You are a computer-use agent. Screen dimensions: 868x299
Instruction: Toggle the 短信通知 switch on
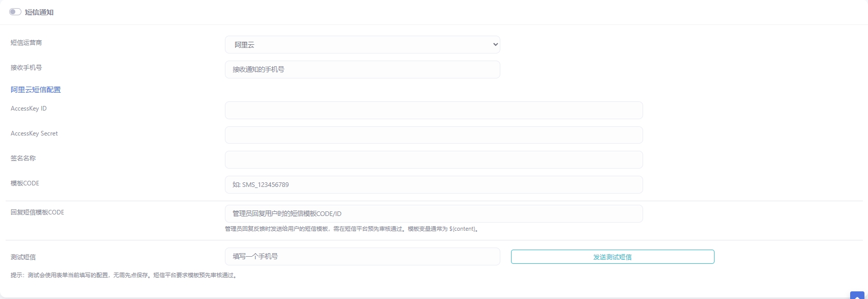pos(15,12)
